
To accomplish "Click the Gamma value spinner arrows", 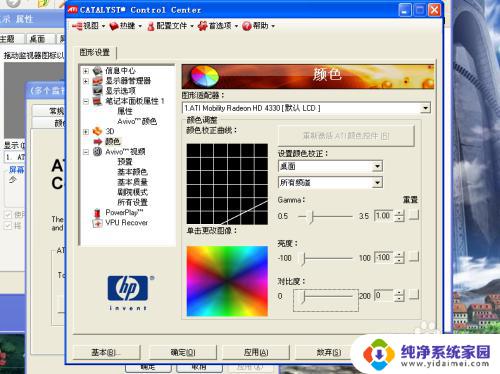I will (x=399, y=216).
